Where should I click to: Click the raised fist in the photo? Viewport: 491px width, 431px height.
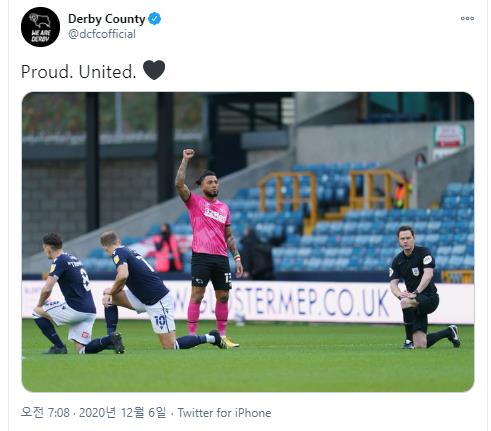tap(188, 154)
